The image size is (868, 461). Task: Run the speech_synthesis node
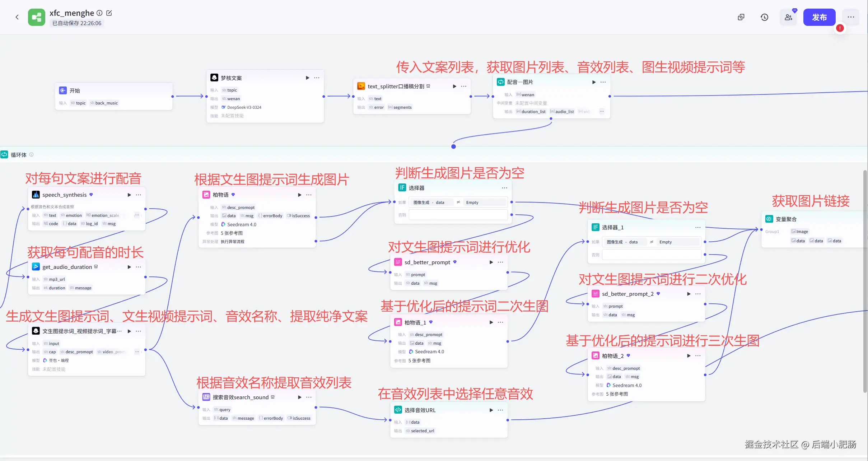[x=129, y=195]
